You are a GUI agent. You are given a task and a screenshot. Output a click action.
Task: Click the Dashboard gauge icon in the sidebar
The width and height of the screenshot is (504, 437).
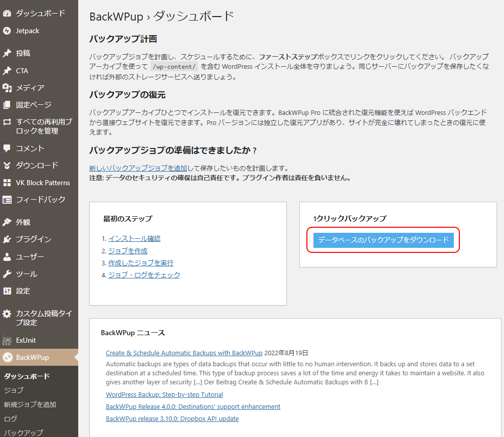[7, 13]
